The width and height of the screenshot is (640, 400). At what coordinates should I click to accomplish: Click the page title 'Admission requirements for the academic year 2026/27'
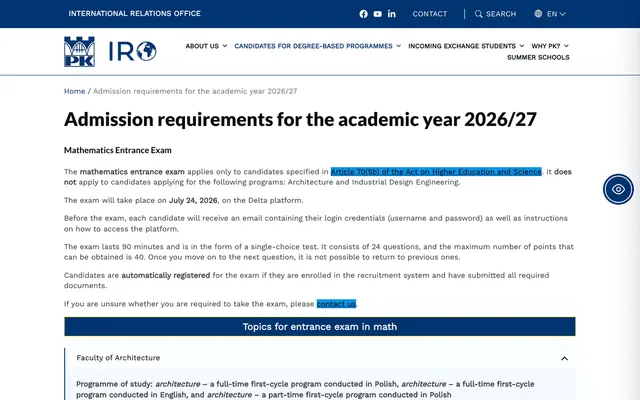coord(300,119)
